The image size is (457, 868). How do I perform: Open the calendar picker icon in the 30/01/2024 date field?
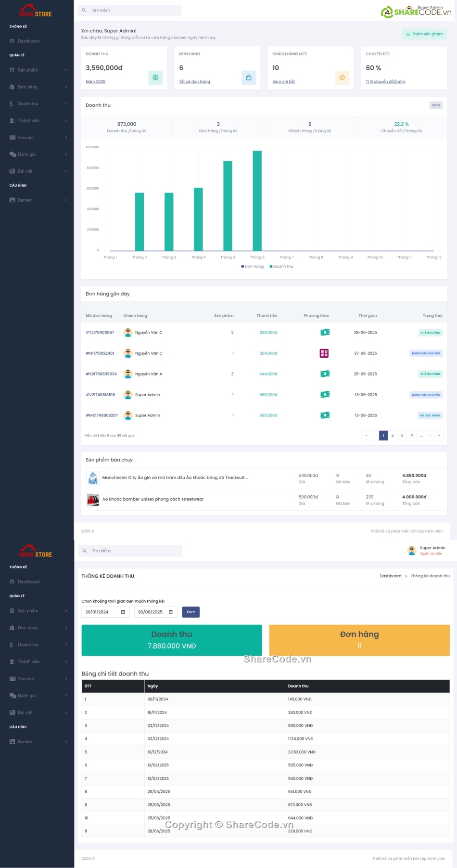123,612
